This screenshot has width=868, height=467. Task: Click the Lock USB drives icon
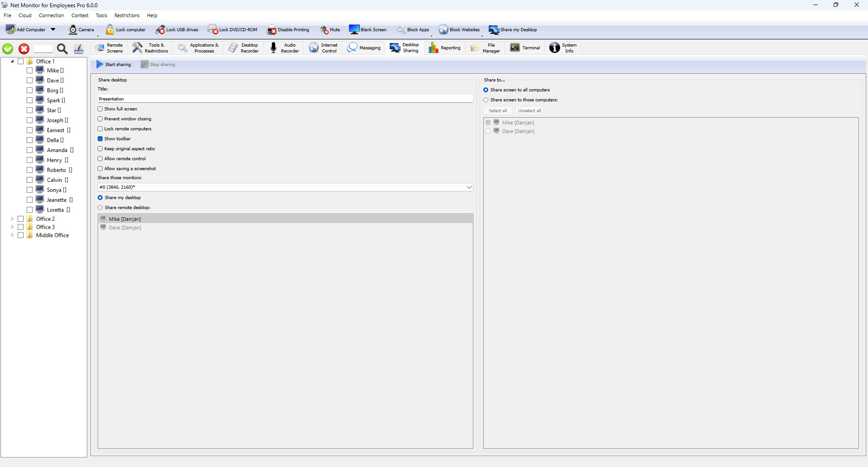pos(160,30)
